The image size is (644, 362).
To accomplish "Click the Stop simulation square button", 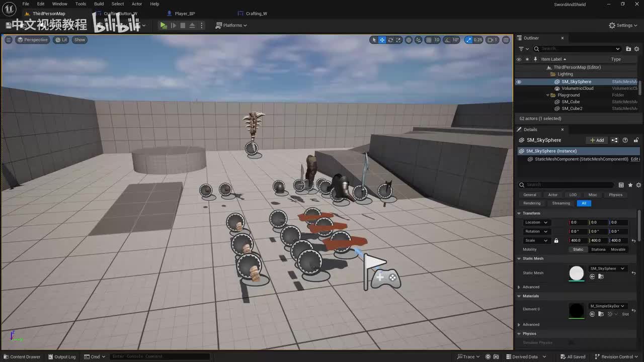I will click(183, 25).
